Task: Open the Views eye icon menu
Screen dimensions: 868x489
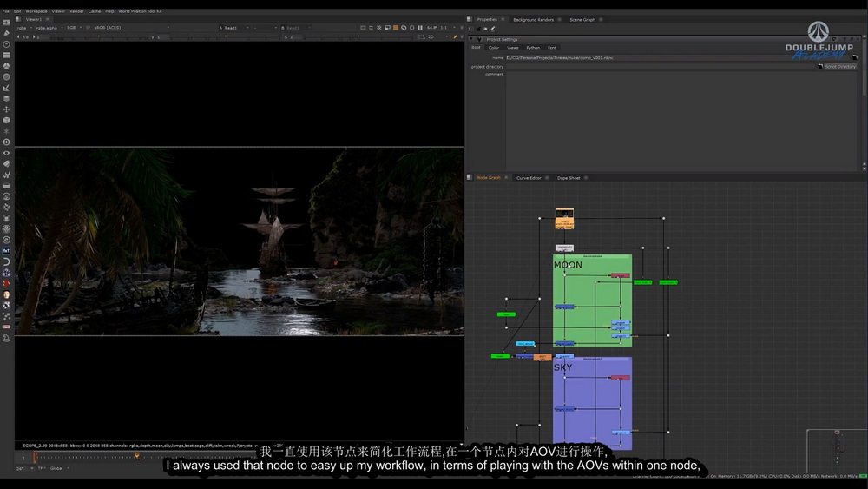Action: [x=7, y=153]
